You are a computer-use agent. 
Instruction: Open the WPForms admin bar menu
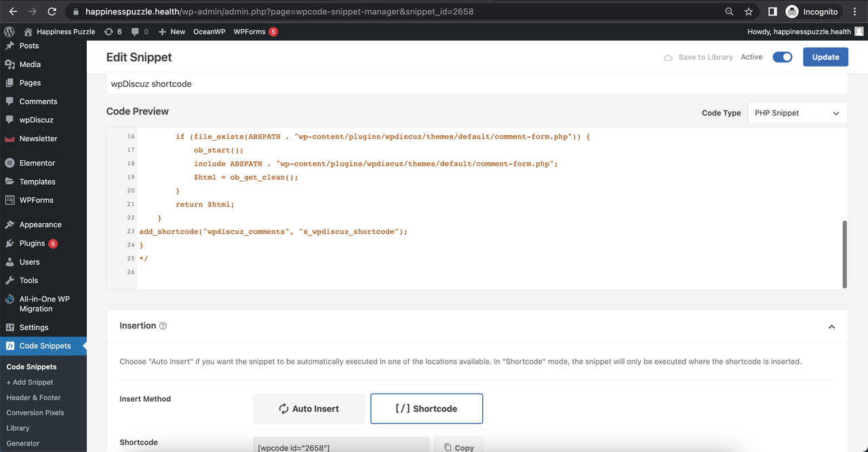[x=256, y=32]
